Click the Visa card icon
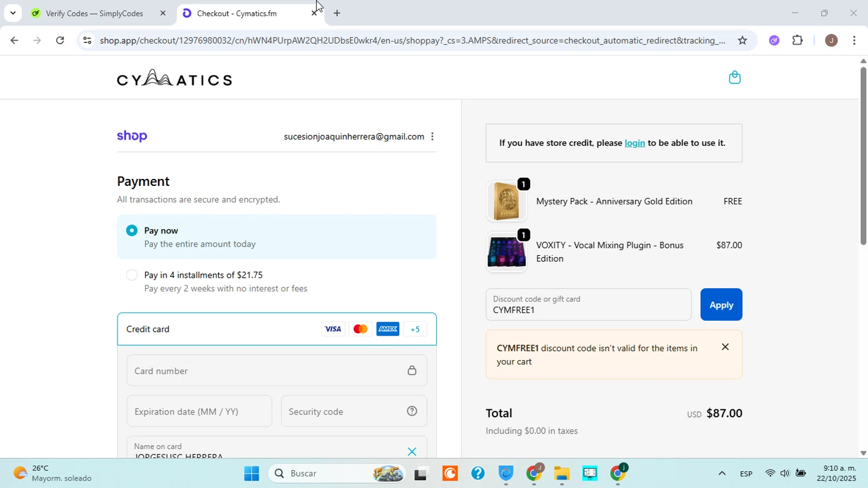 tap(333, 329)
